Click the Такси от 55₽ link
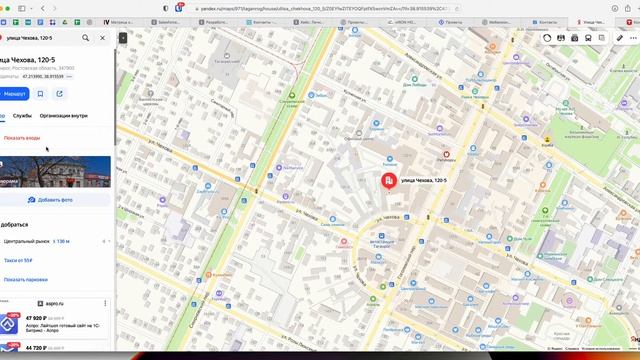 (x=18, y=260)
